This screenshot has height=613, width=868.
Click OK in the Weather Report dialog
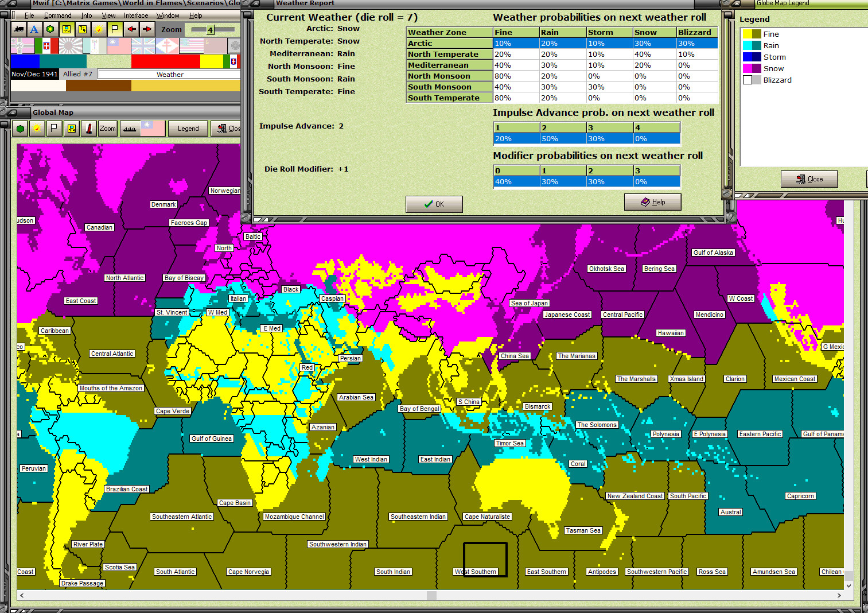(434, 204)
